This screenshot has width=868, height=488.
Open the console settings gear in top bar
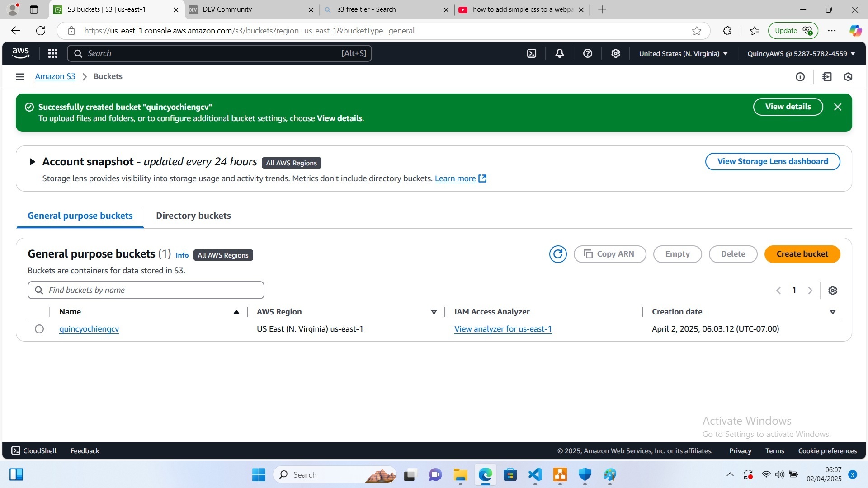(616, 53)
